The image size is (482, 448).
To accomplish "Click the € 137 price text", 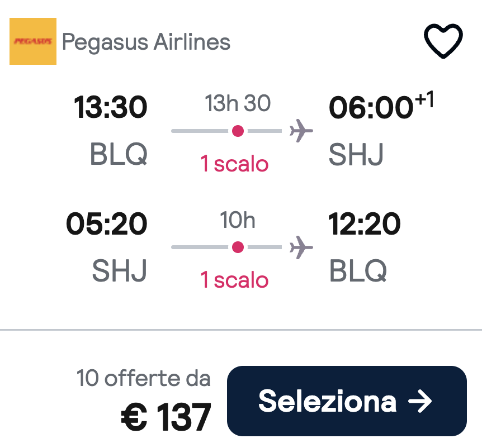I will (x=166, y=414).
